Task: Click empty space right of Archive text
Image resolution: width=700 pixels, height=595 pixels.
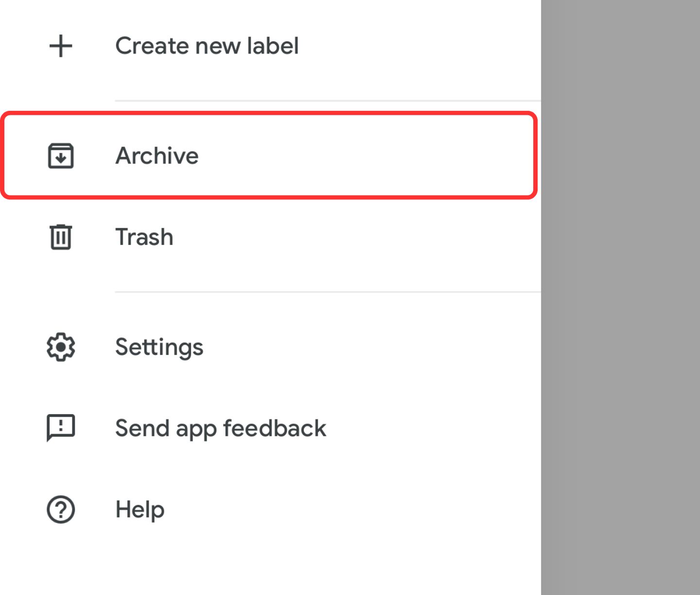Action: click(x=365, y=156)
